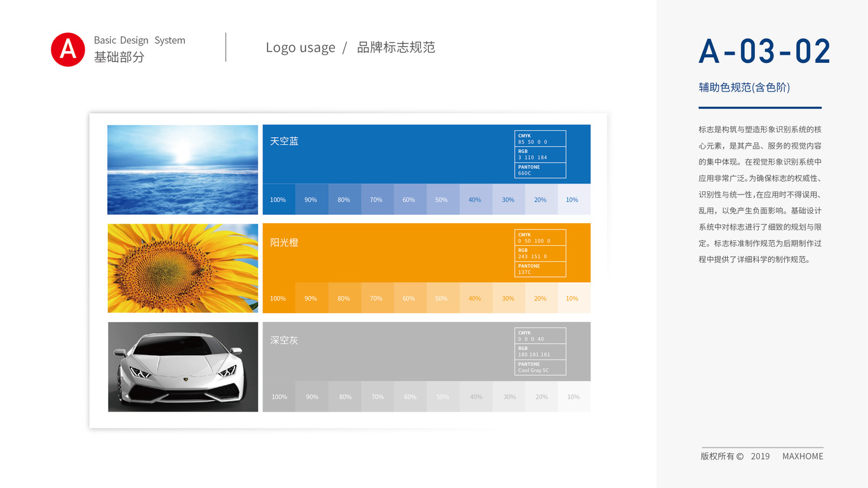This screenshot has height=488, width=868.
Task: Select the gray 100% tint swatch
Action: click(x=279, y=396)
